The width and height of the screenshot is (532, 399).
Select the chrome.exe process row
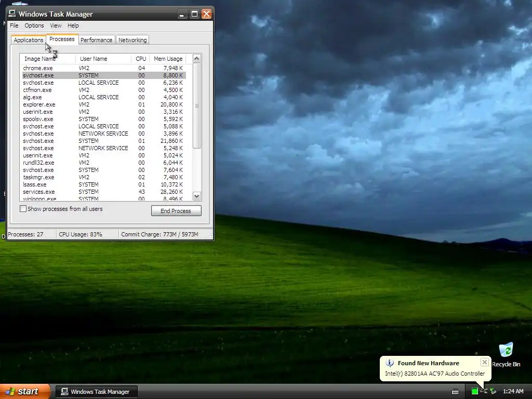coord(104,68)
